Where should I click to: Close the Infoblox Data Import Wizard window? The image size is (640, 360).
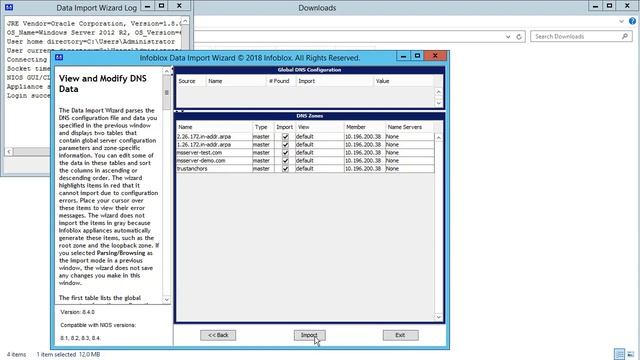point(435,56)
